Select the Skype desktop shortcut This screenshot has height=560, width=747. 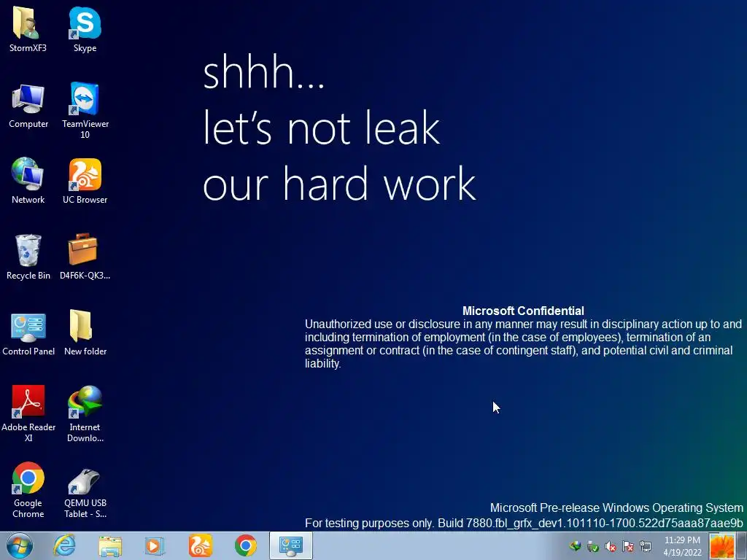[x=85, y=29]
